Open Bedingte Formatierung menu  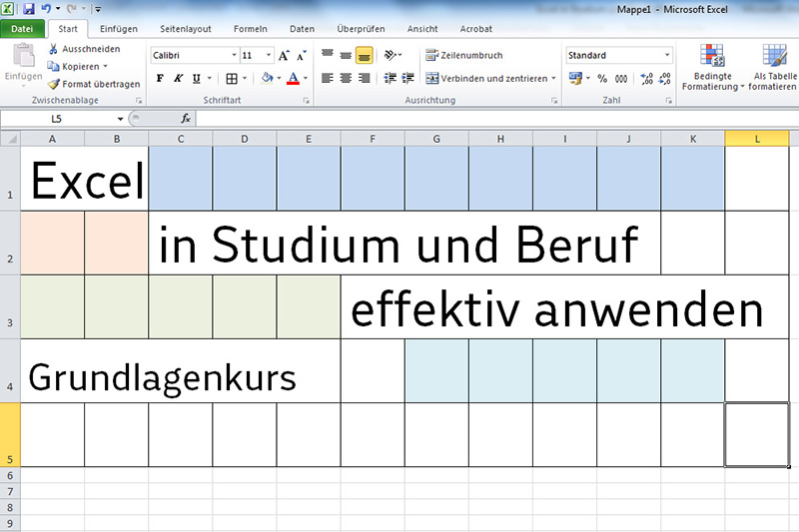tap(713, 68)
